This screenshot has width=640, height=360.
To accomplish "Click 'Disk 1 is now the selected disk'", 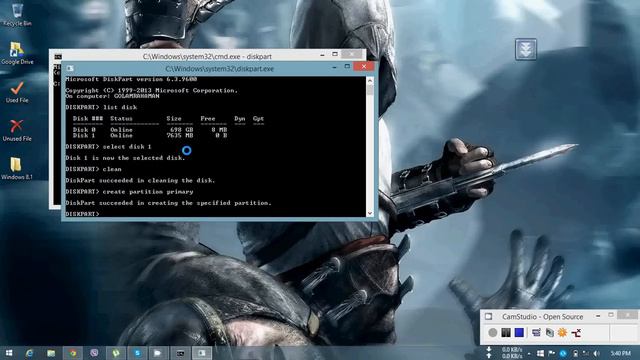I will 125,158.
